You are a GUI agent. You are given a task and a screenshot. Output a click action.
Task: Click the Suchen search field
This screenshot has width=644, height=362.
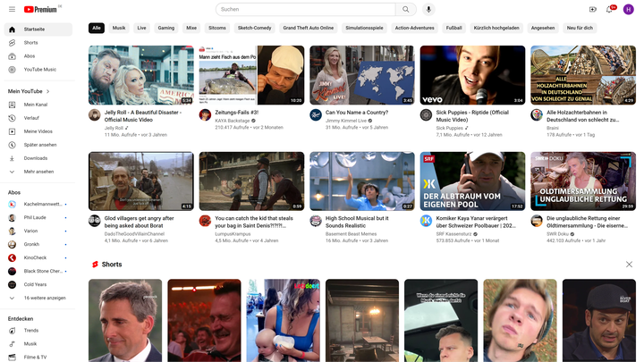[x=306, y=9]
